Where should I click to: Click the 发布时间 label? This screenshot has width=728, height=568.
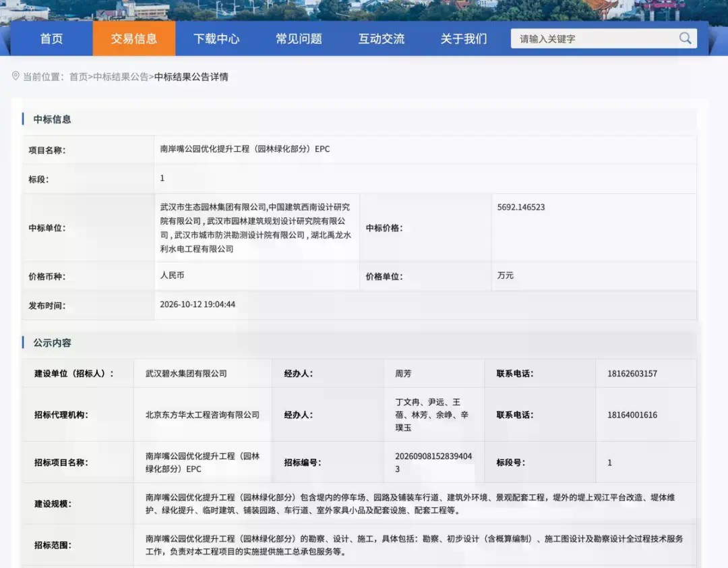coord(47,306)
